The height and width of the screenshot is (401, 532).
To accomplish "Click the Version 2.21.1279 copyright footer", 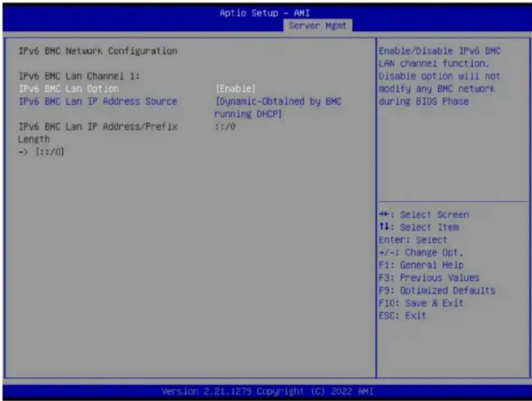I will [x=267, y=392].
